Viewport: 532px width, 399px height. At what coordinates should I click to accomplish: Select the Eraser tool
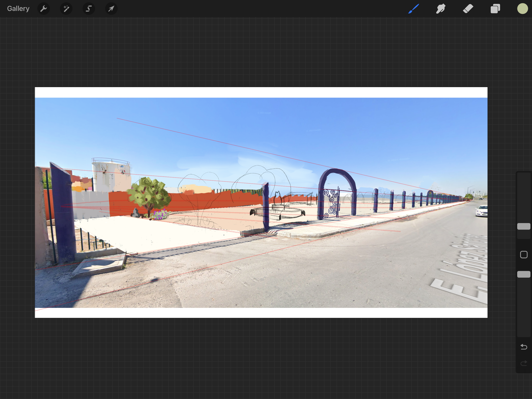click(x=468, y=9)
